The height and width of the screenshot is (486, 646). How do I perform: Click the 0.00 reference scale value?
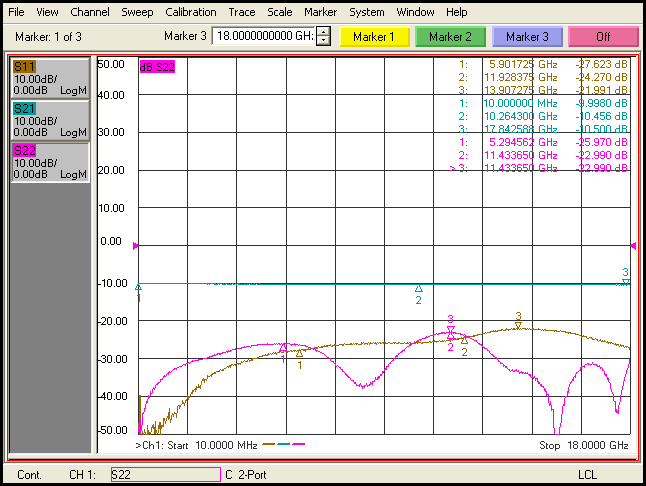click(111, 241)
